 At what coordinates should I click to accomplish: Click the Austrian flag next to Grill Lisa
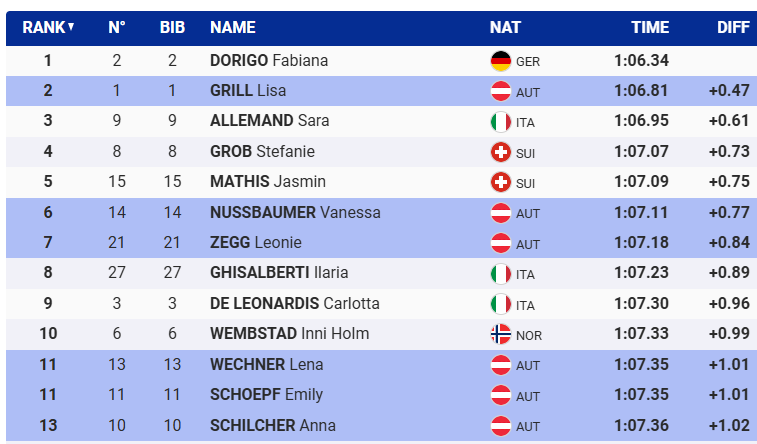[501, 91]
